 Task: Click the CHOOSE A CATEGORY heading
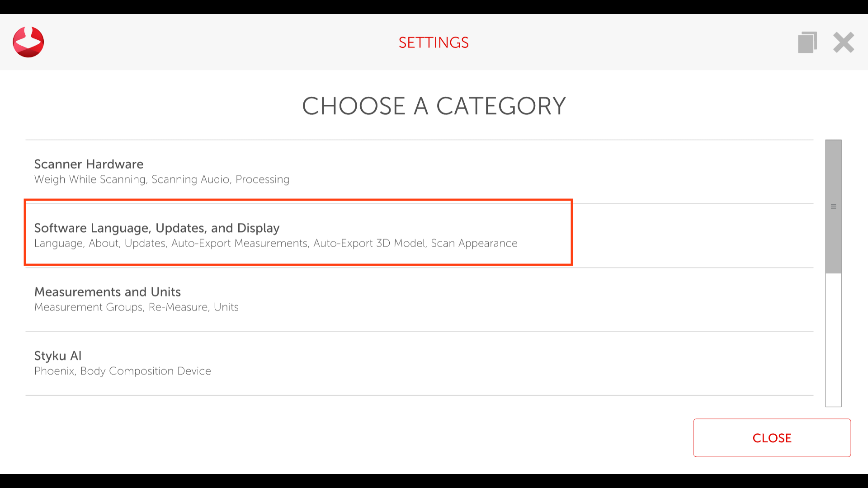tap(434, 106)
